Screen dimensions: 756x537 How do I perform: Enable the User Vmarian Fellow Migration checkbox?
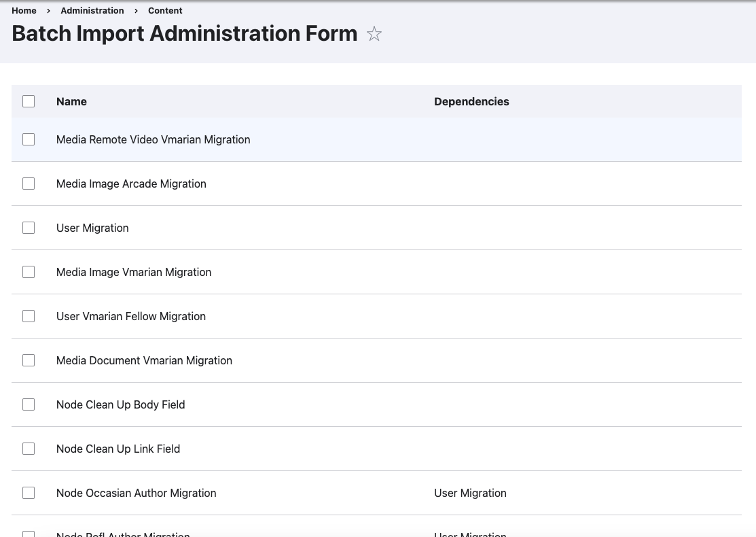29,316
